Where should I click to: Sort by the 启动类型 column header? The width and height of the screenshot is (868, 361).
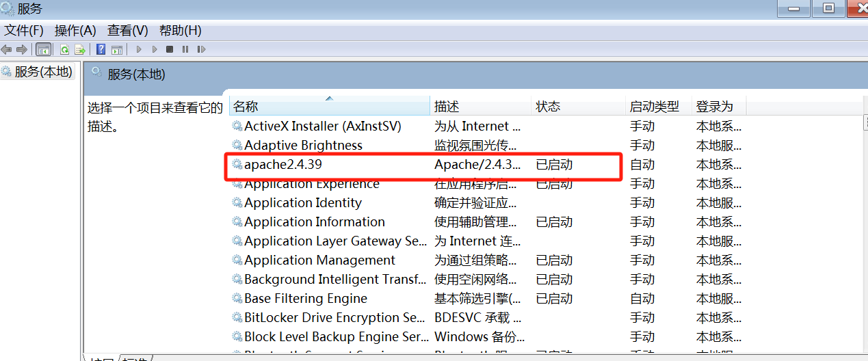[659, 106]
